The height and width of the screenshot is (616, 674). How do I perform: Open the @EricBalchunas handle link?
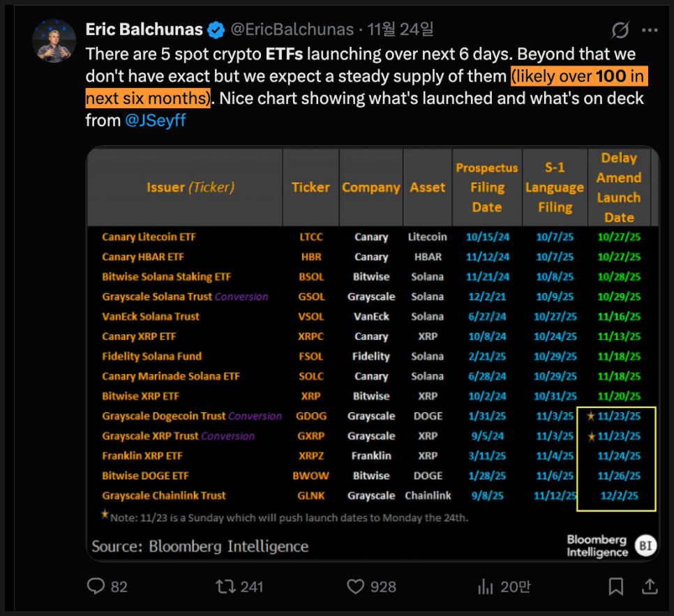point(292,29)
